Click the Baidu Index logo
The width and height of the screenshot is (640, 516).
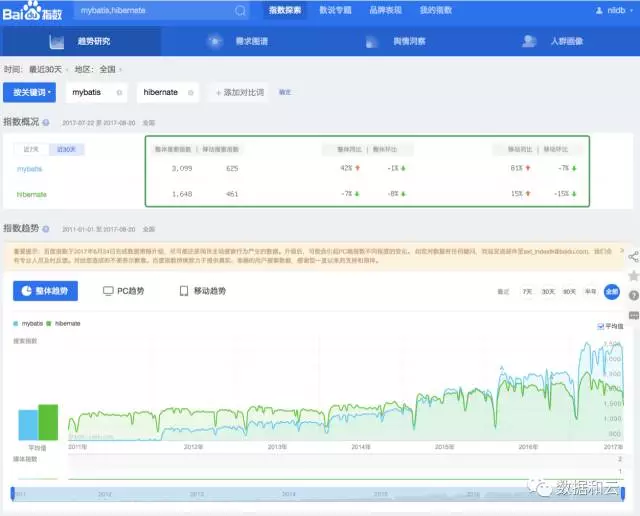[33, 11]
